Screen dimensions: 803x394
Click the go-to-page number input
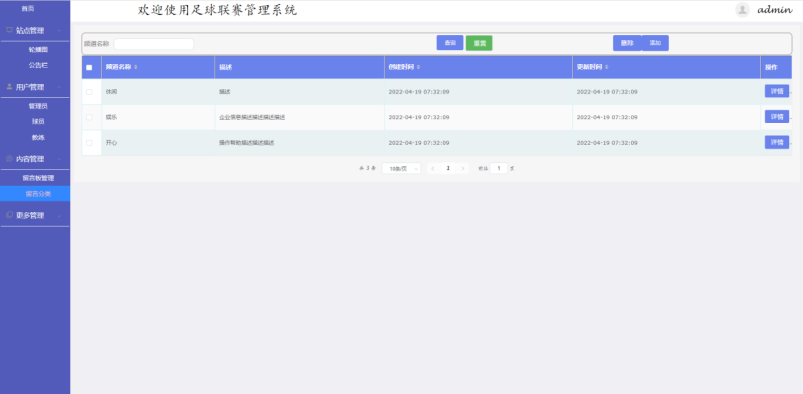[x=499, y=168]
